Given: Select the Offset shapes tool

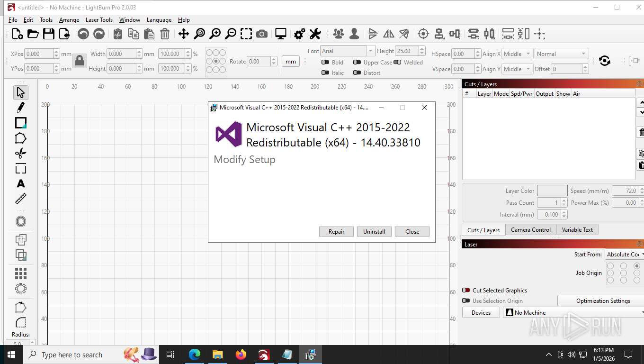Looking at the screenshot, I should (x=20, y=221).
